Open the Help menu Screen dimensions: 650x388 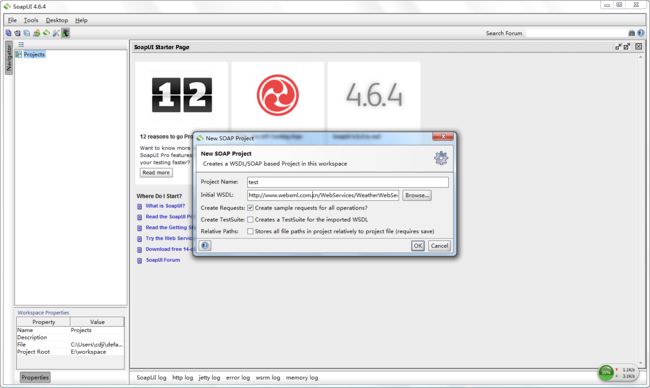click(81, 20)
